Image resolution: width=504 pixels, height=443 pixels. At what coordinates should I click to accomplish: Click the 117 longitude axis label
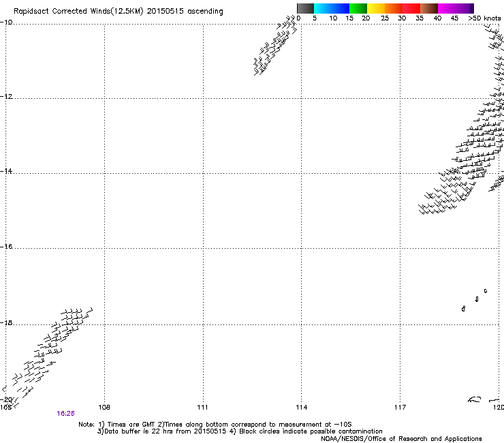pyautogui.click(x=400, y=408)
